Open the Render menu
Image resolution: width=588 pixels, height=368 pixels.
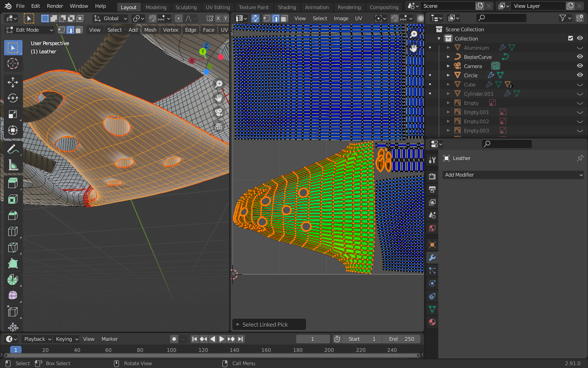(x=55, y=6)
